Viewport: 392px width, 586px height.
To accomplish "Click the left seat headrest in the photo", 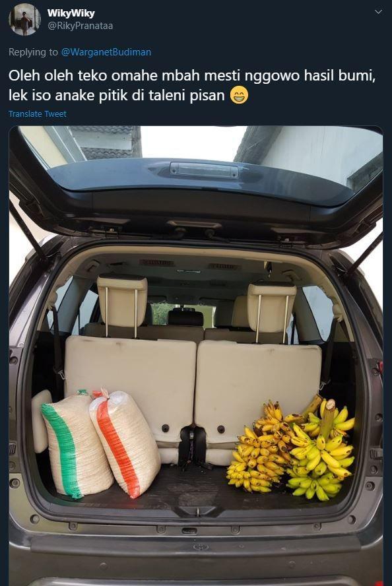I will 122,301.
